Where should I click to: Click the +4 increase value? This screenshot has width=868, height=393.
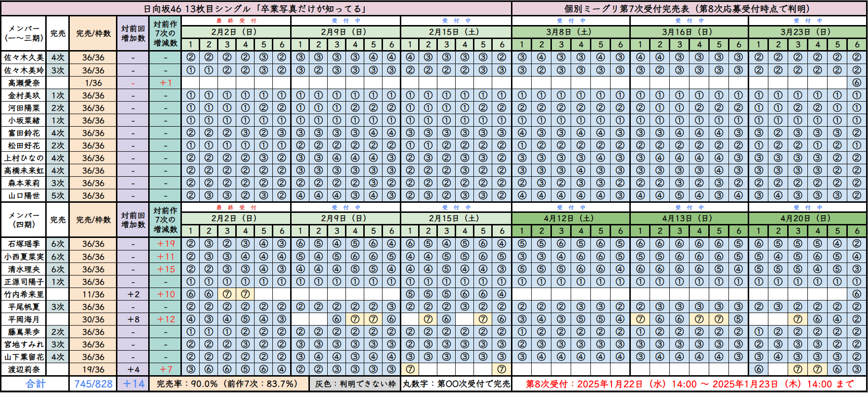point(133,369)
